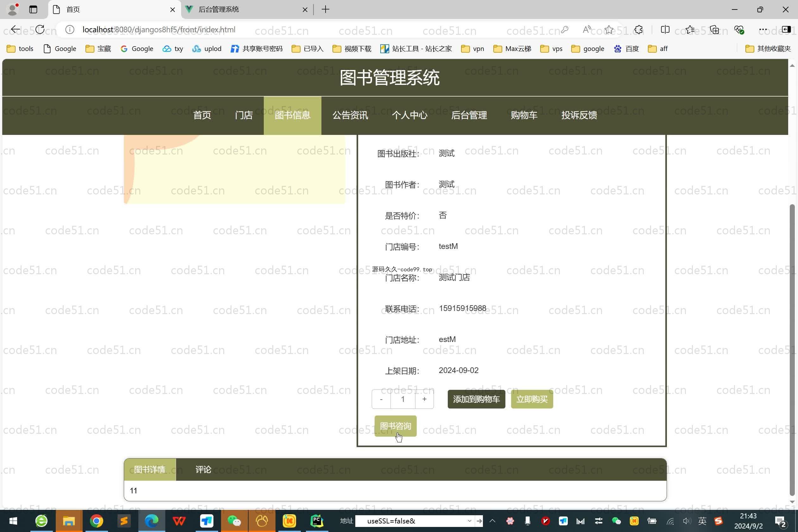Open Chrome from the taskbar

point(96,521)
